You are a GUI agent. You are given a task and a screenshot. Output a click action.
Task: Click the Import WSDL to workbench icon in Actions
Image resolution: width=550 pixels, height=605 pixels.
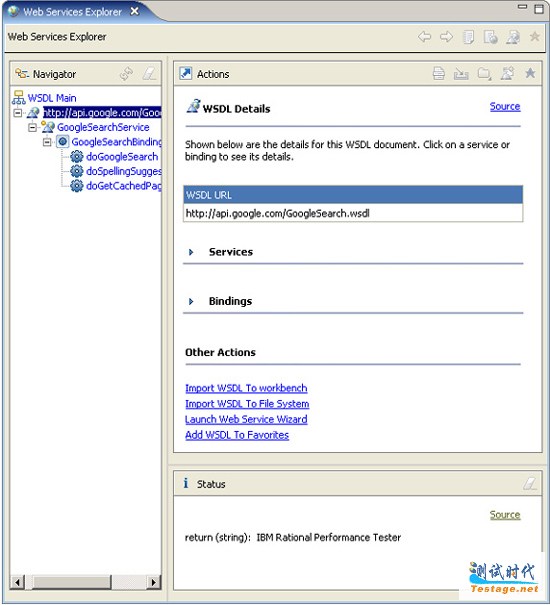(461, 73)
